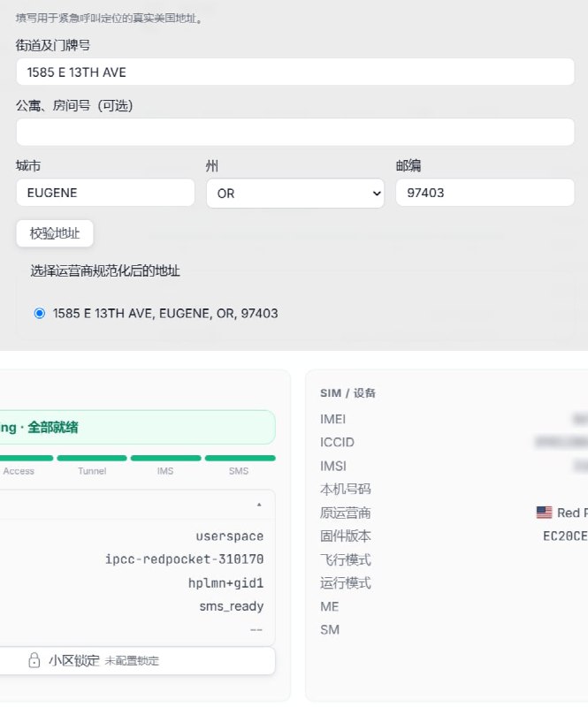
Task: Click the SMS progress segment
Action: pos(241,458)
